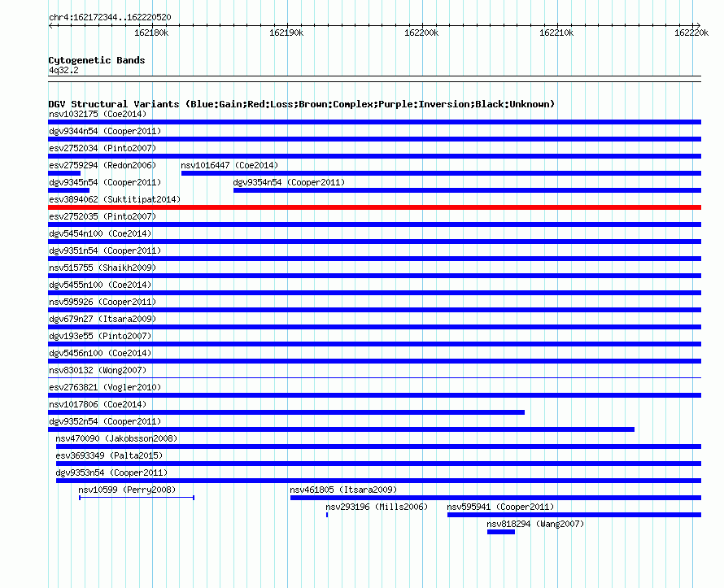
Task: Select the nsv1017806 (Coe2014) label
Action: click(x=98, y=404)
